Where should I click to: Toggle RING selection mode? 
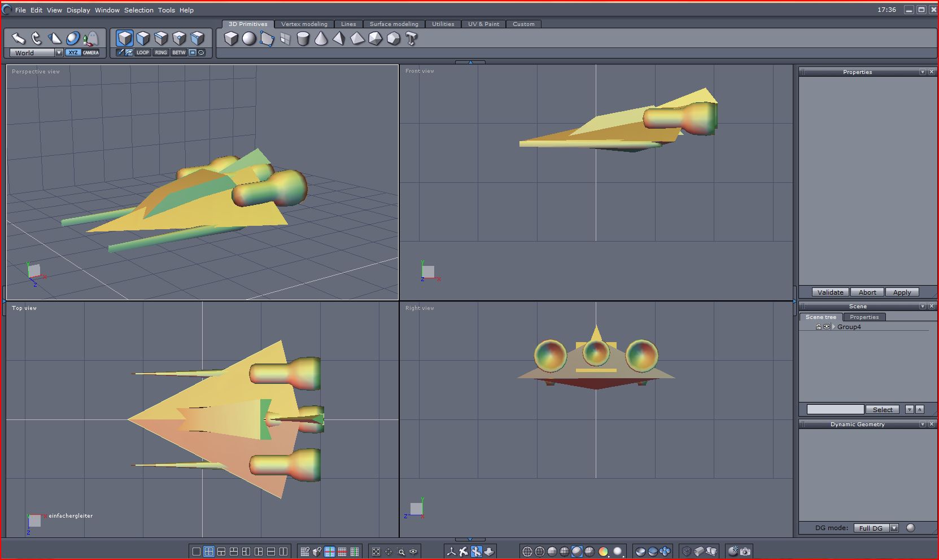coord(161,53)
